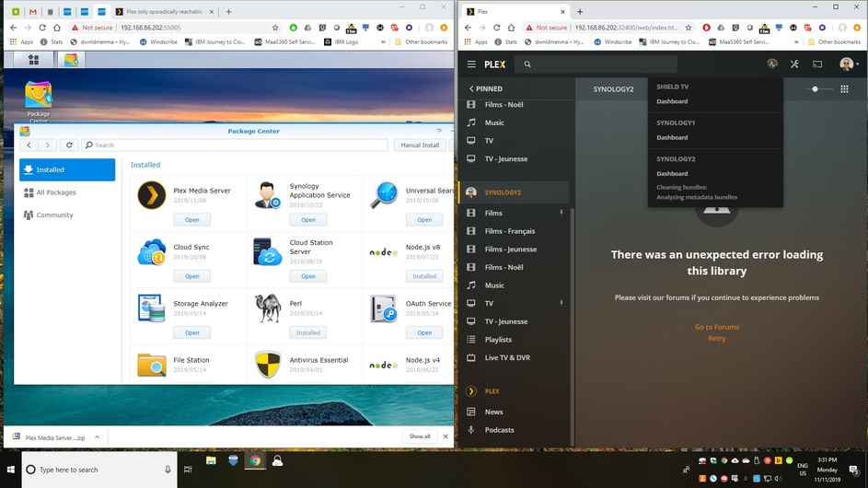
Task: Click SYNOLOGY2 library header tab
Action: pos(613,89)
